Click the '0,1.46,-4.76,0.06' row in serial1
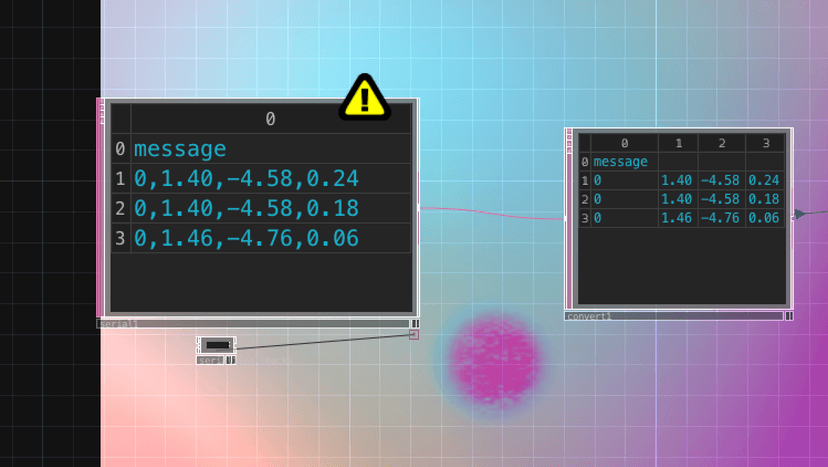 click(x=271, y=238)
